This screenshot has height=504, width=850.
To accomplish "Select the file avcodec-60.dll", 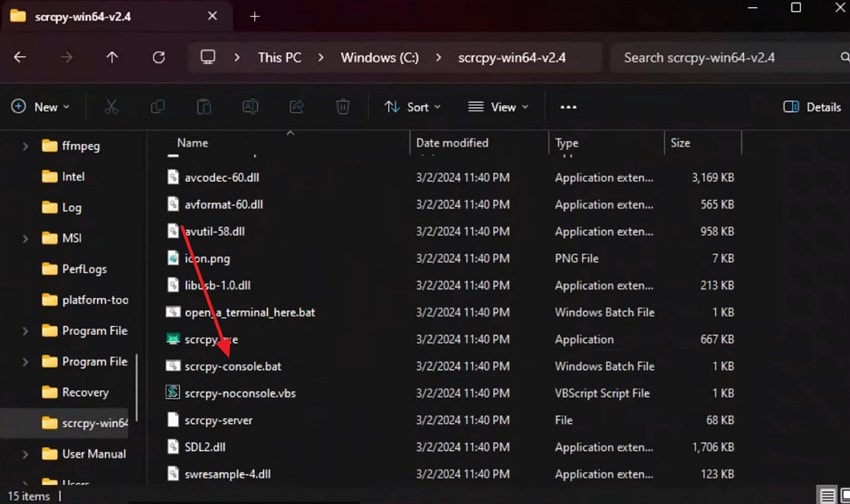I will click(222, 177).
